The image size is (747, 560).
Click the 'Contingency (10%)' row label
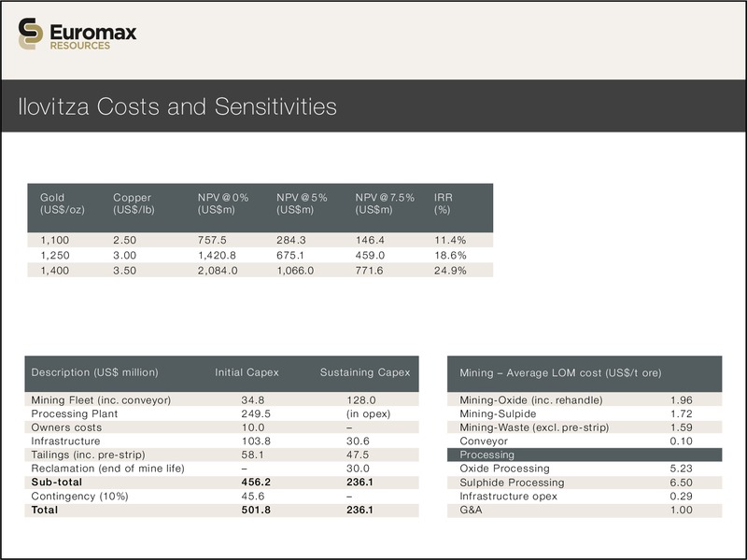pos(79,497)
